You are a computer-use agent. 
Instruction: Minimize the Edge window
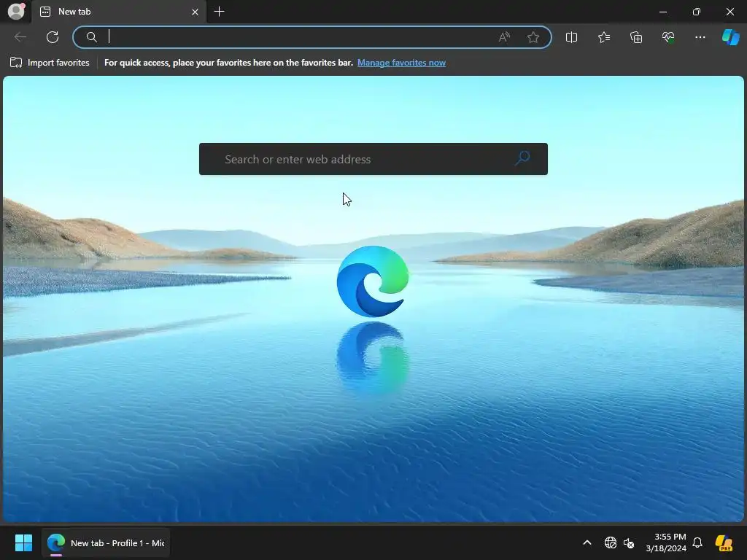click(x=662, y=12)
